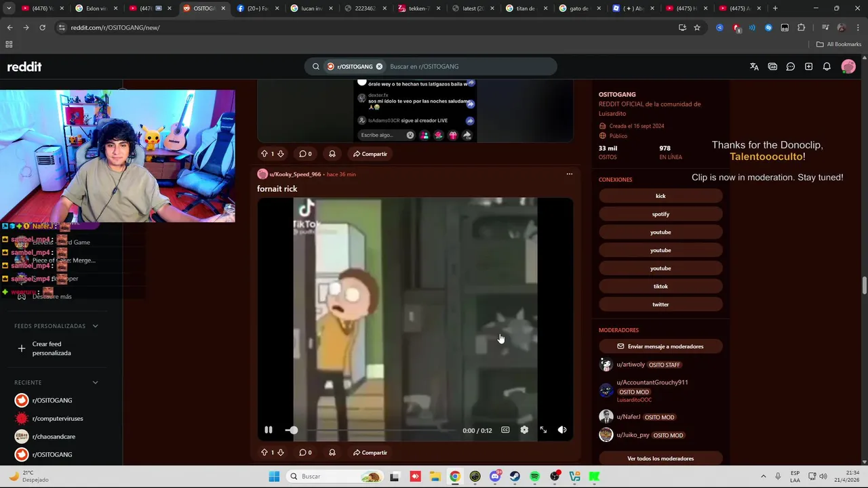Open the kick connection link

660,196
